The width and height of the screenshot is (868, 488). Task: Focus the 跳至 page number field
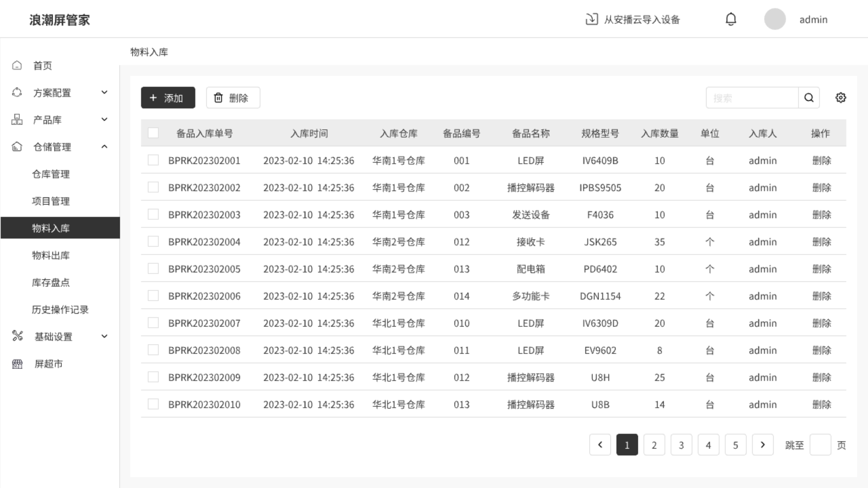click(820, 445)
